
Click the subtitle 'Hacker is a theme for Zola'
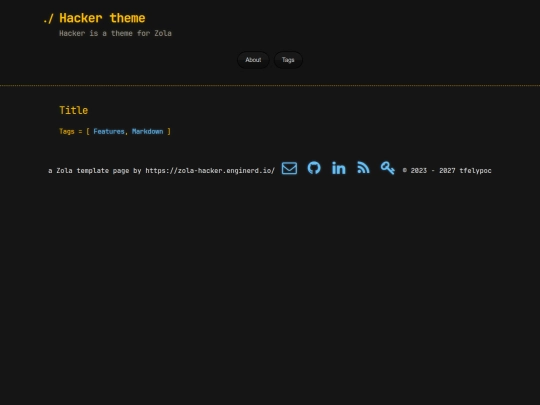click(x=115, y=33)
